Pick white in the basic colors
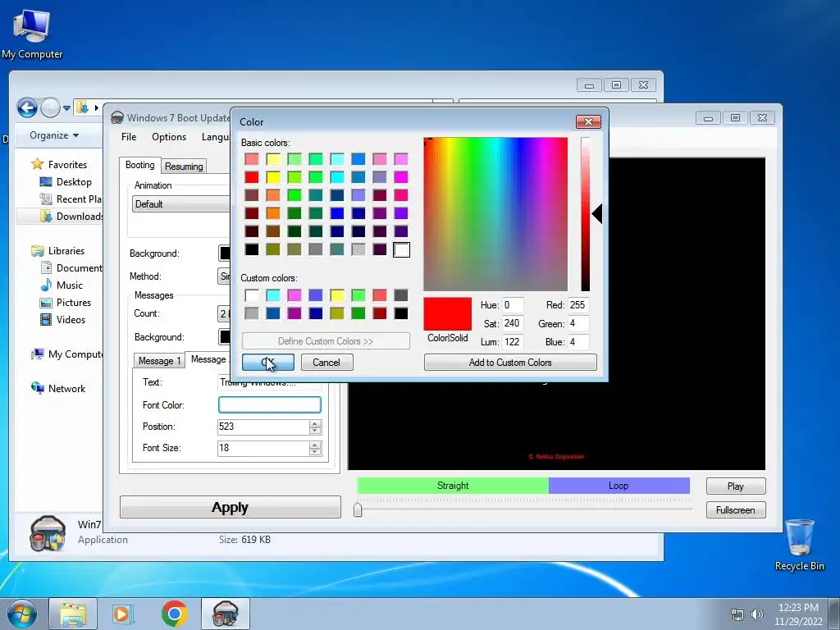The image size is (840, 630). [x=401, y=249]
